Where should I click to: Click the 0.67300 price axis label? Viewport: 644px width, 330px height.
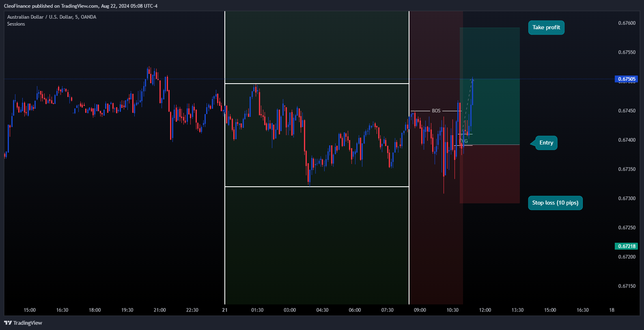[x=627, y=198]
